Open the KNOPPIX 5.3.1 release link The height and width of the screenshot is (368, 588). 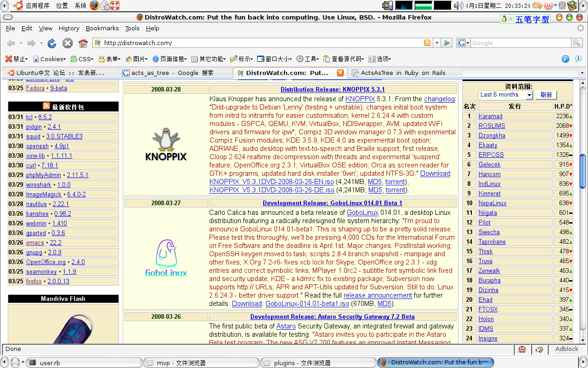click(x=333, y=89)
